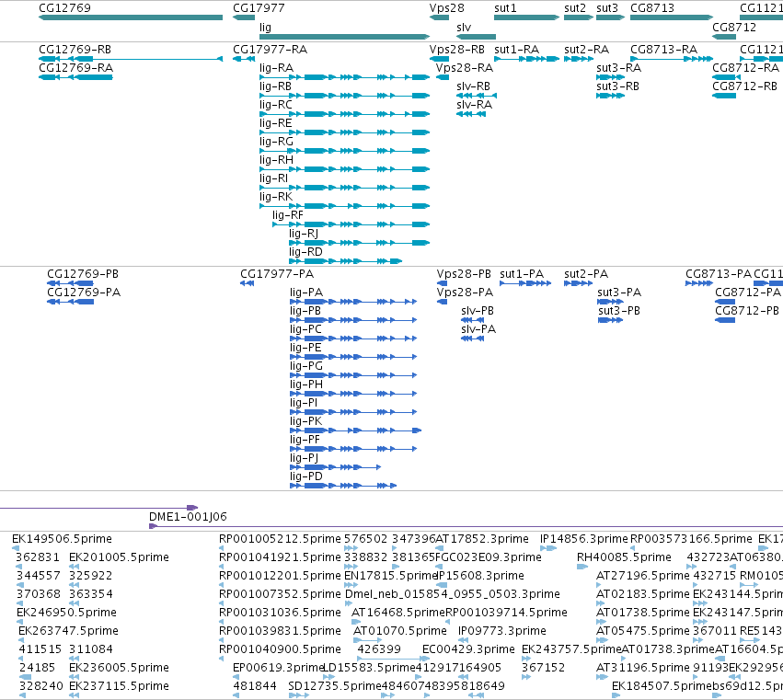Click protein lig-PJ
The height and width of the screenshot is (700, 783).
click(336, 467)
